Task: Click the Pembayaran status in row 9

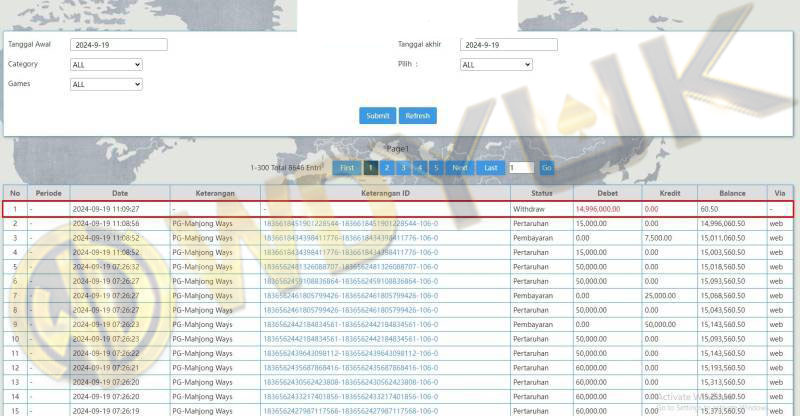Action: coord(533,325)
